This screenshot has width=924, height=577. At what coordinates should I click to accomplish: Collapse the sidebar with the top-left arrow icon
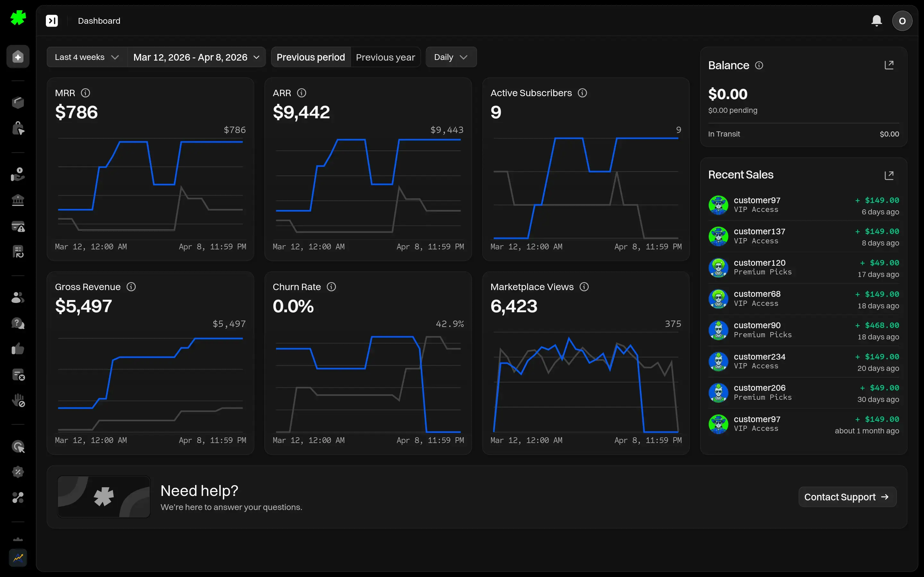52,21
